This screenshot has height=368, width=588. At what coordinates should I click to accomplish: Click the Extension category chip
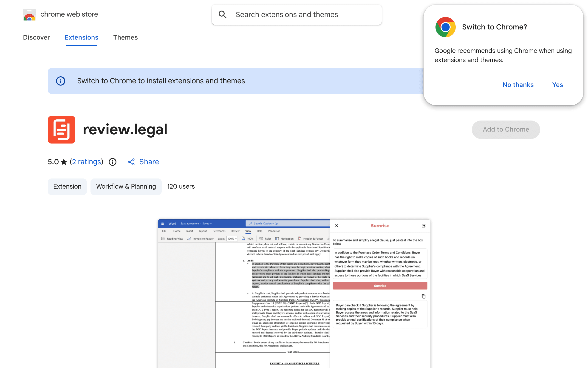click(x=67, y=187)
